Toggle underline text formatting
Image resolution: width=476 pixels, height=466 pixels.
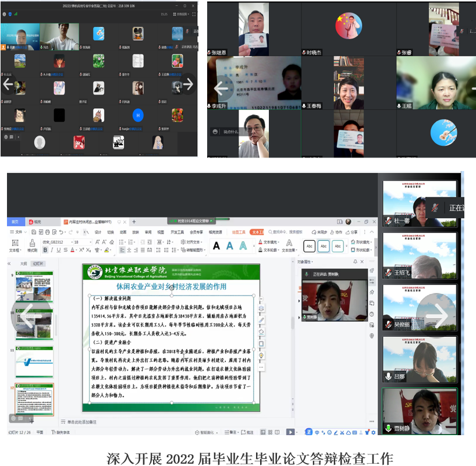tap(58, 250)
